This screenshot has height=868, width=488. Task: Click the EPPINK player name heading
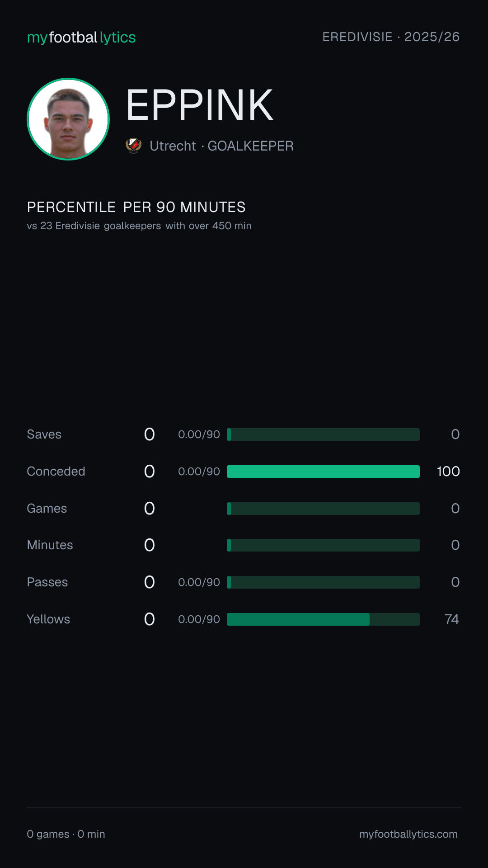click(200, 105)
